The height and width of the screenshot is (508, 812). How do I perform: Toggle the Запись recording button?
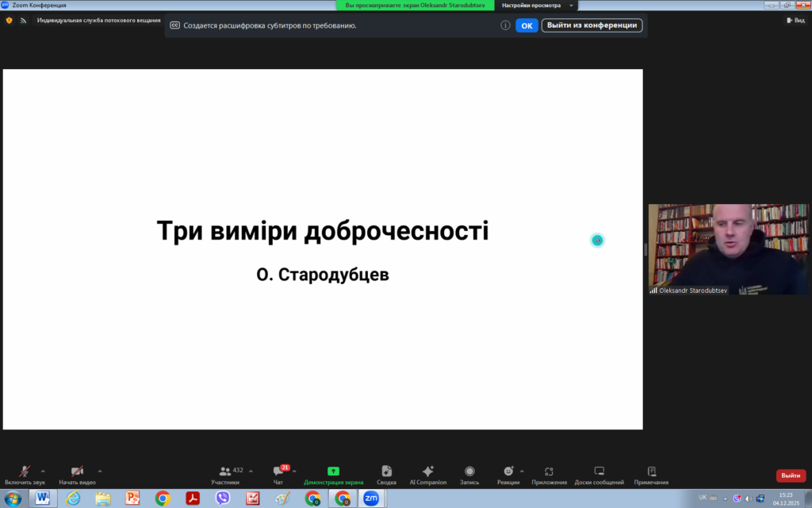point(469,474)
